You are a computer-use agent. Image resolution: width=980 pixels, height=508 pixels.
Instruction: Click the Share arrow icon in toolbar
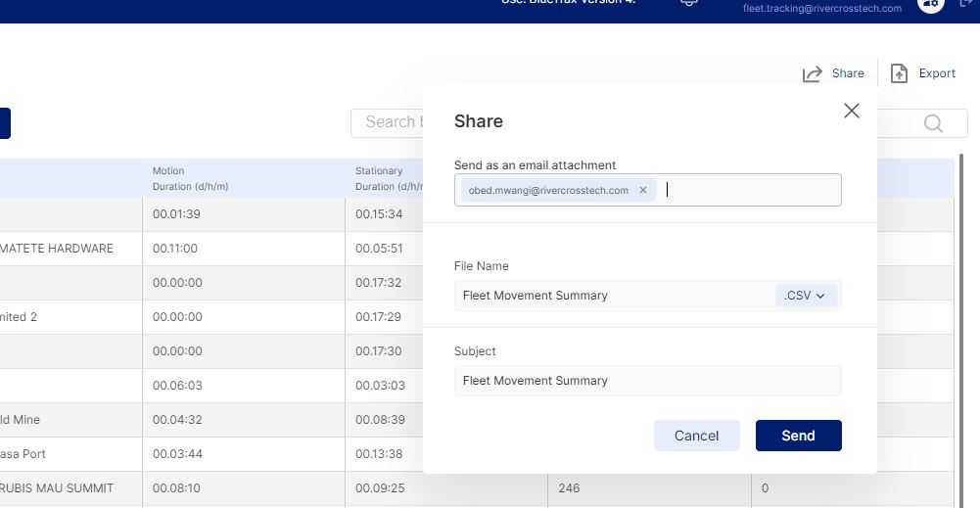point(812,74)
